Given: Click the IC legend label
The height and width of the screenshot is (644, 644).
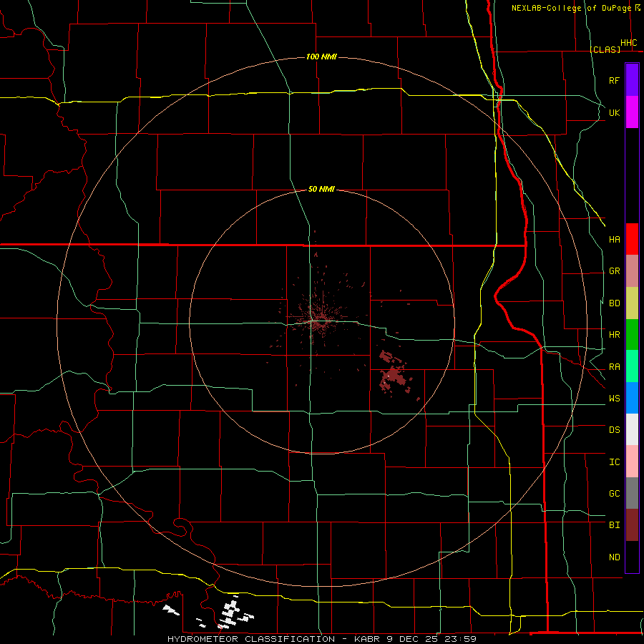Looking at the screenshot, I should [x=614, y=462].
